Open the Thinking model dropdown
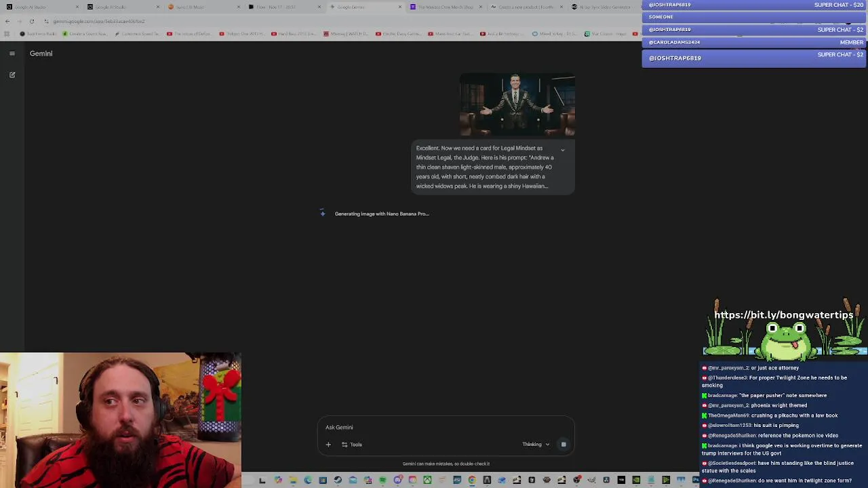 pos(536,445)
